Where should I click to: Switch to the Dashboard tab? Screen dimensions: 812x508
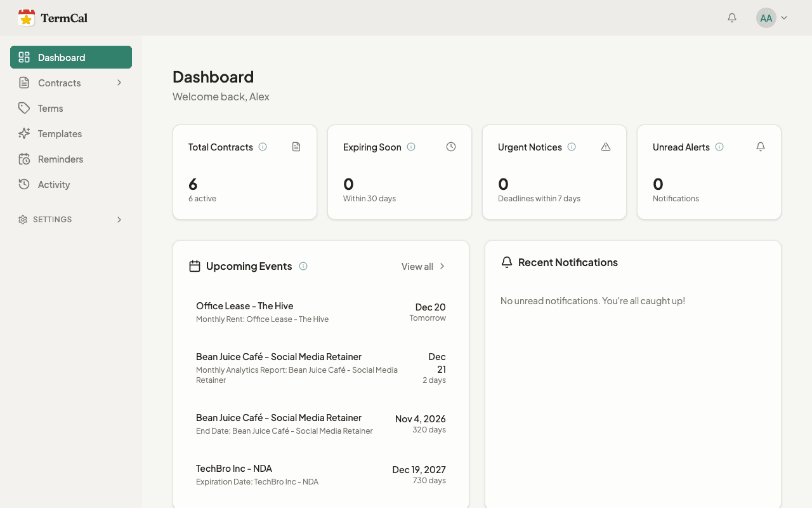click(61, 57)
